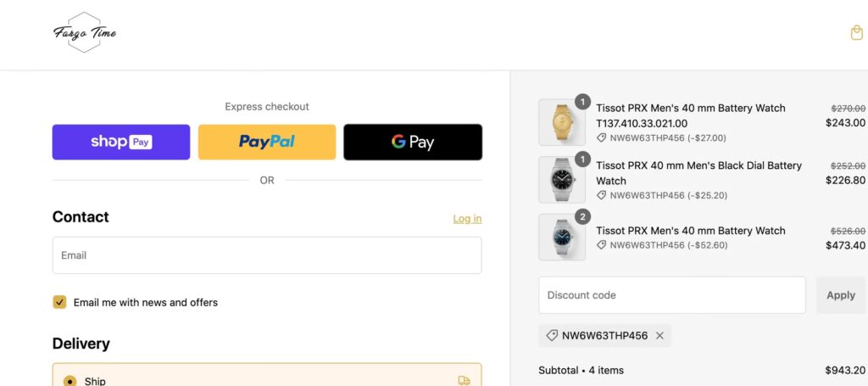Click the tag icon under the gold watch
Image resolution: width=868 pixels, height=386 pixels.
601,137
